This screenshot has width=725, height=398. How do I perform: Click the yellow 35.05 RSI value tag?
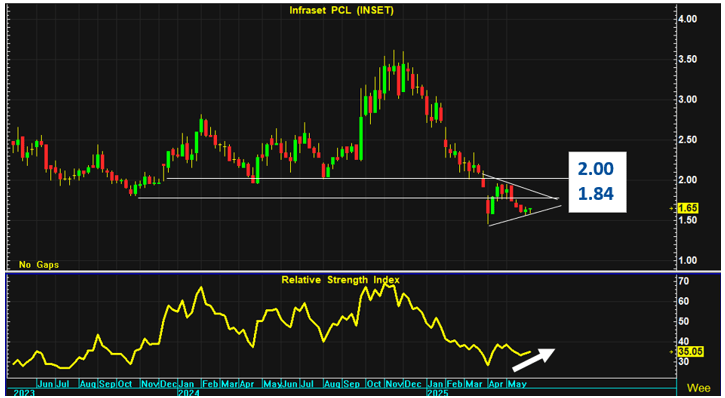690,352
